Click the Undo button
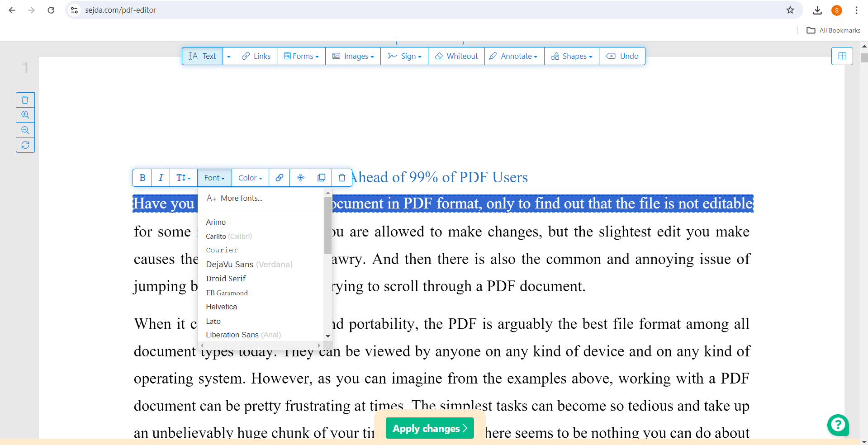Viewport: 868px width, 445px height. pyautogui.click(x=622, y=56)
